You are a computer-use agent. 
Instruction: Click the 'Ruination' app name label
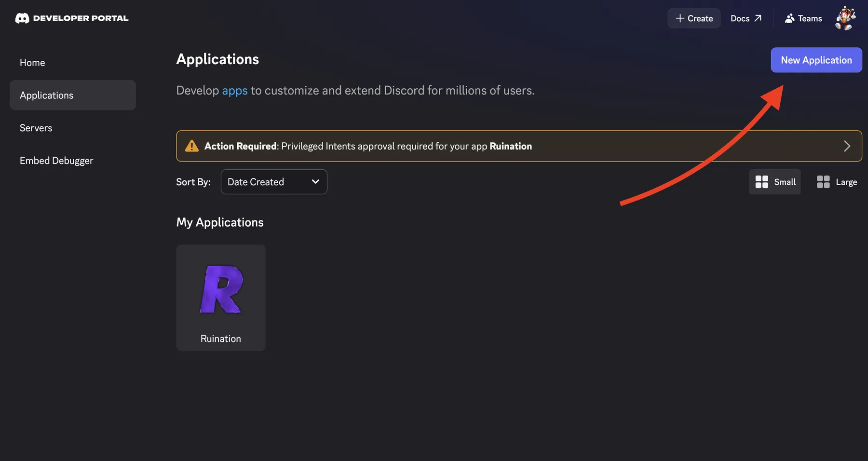221,339
